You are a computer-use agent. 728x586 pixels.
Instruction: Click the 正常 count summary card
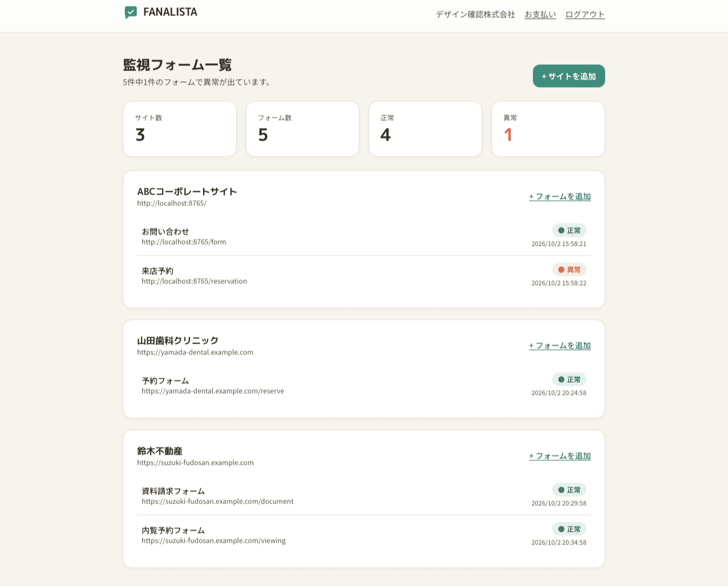pos(425,129)
